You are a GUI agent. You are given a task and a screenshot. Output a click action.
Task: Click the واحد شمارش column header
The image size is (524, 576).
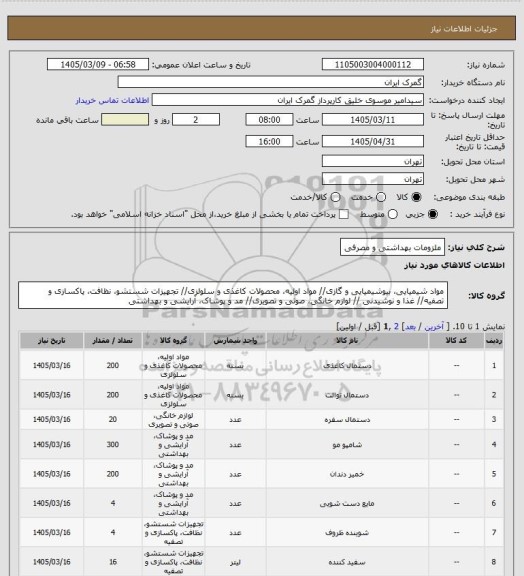[x=235, y=341]
